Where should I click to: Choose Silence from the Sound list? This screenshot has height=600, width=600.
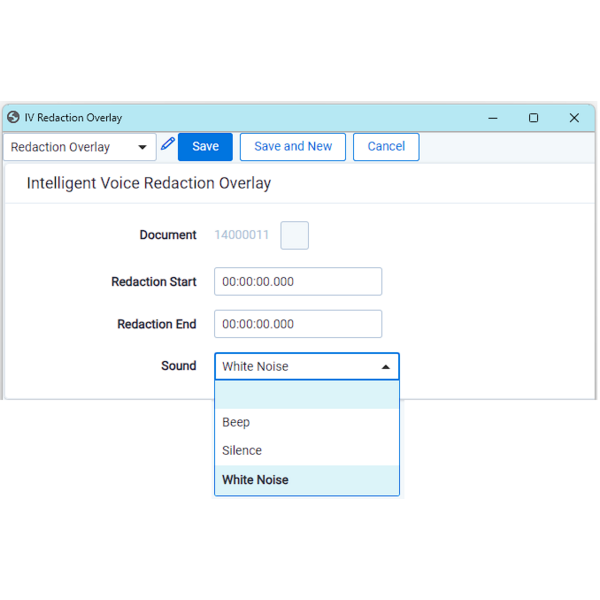click(242, 451)
